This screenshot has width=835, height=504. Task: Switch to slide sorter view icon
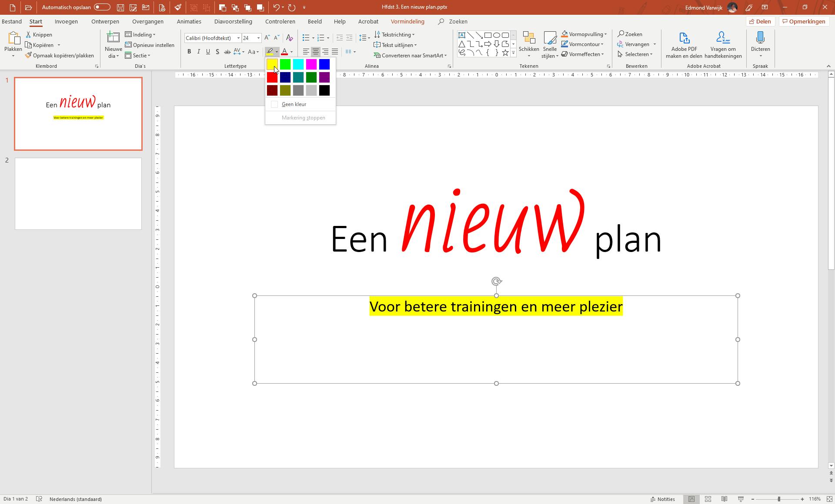tap(708, 499)
